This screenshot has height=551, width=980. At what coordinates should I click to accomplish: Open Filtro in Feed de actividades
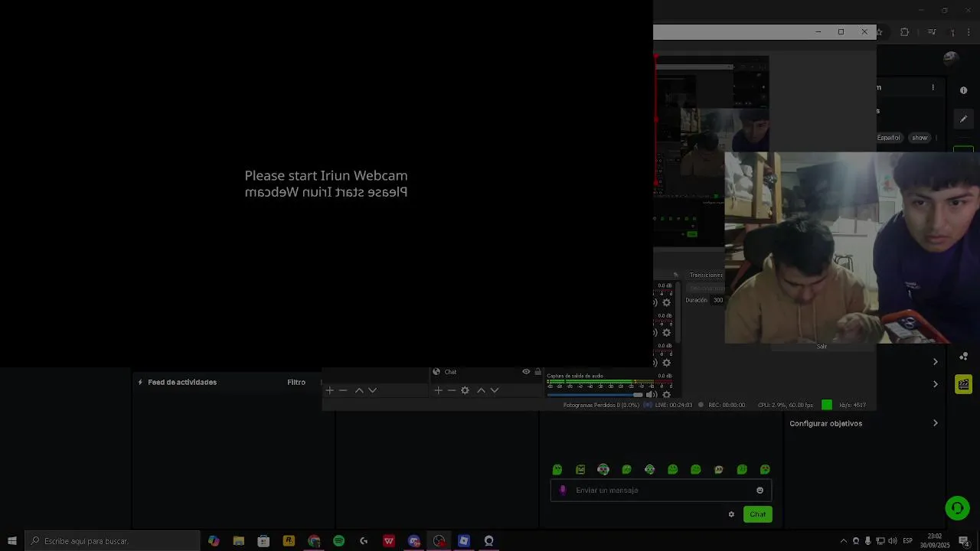pos(296,382)
